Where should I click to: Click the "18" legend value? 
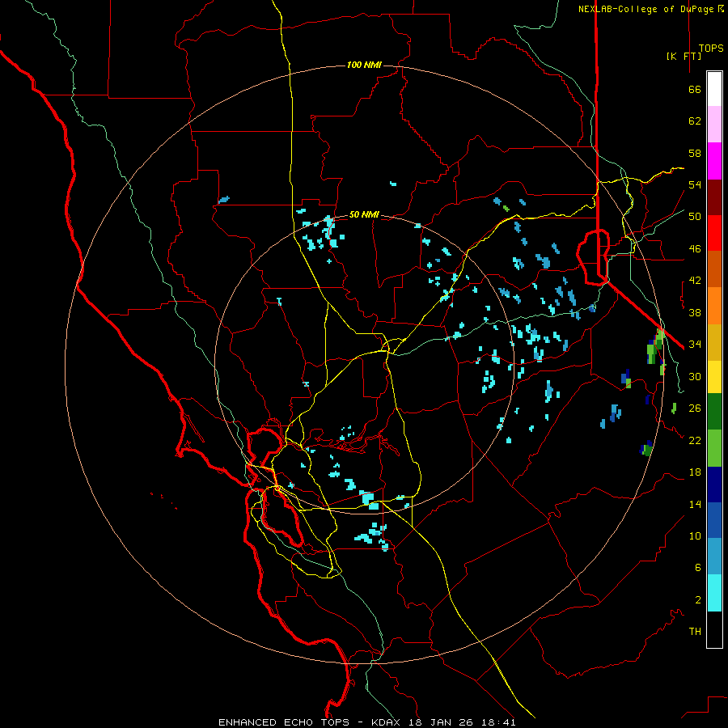pyautogui.click(x=695, y=472)
